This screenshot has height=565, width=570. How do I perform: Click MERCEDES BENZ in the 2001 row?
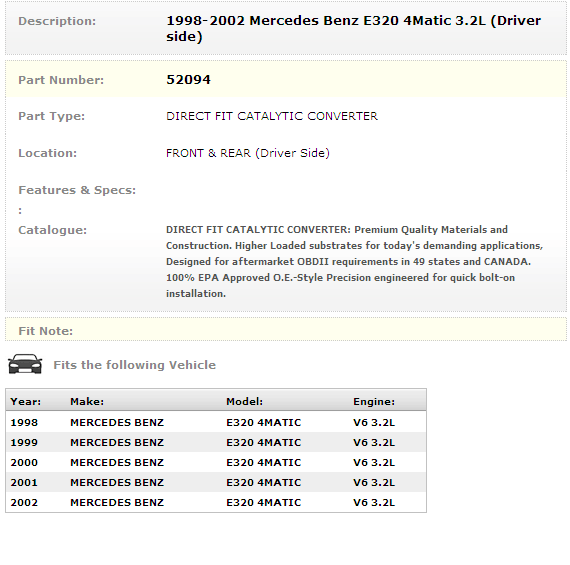click(117, 482)
